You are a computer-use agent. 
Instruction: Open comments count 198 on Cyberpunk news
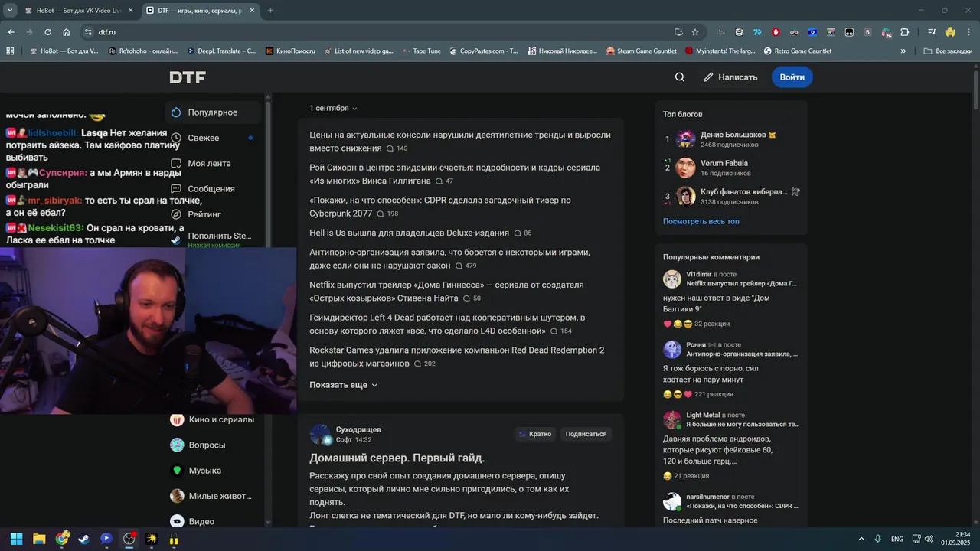pyautogui.click(x=387, y=214)
